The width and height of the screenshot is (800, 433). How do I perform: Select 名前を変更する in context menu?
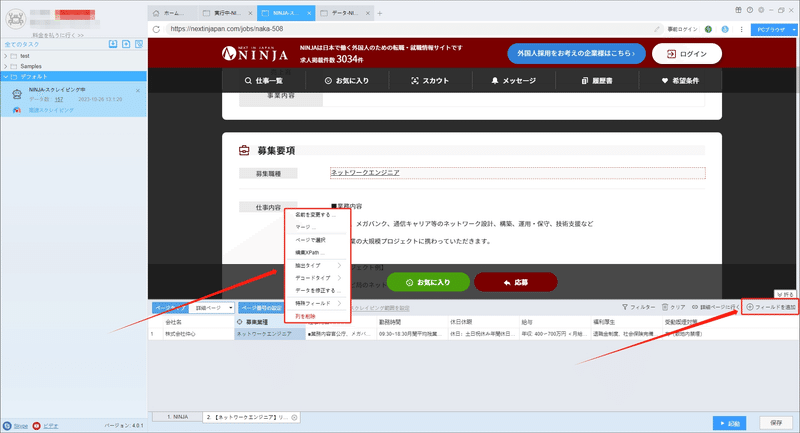(317, 215)
